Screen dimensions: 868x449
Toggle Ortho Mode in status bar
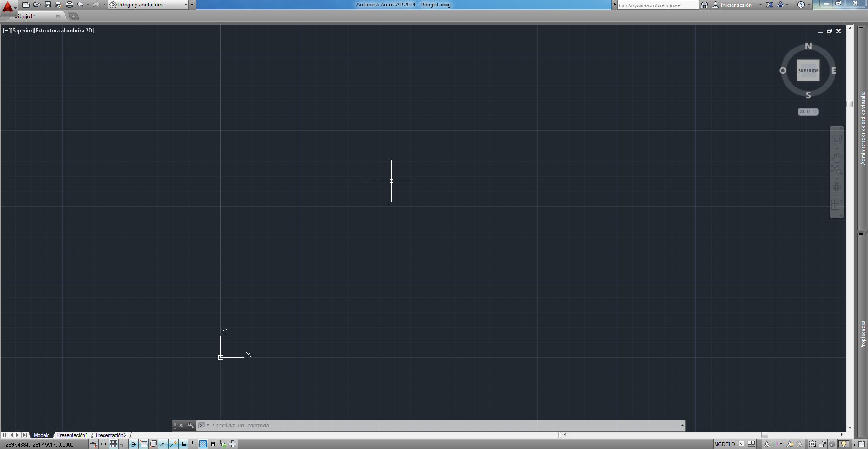[123, 444]
